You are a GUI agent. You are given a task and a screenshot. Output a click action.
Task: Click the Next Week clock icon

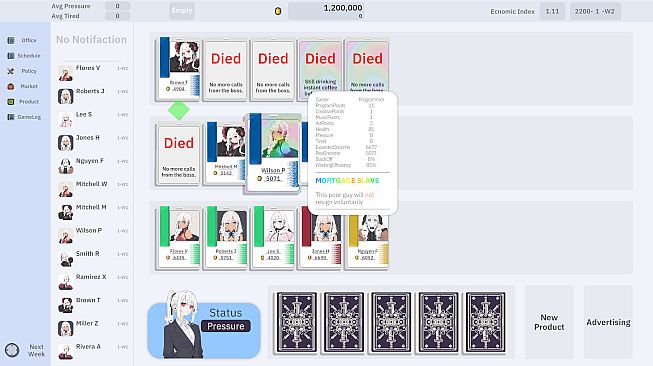pyautogui.click(x=12, y=350)
